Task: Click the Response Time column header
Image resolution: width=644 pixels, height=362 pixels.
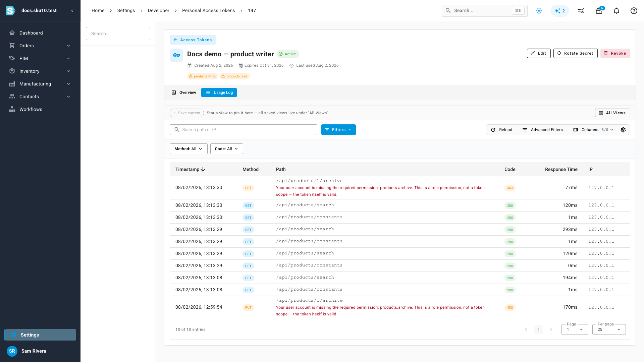Action: (561, 169)
